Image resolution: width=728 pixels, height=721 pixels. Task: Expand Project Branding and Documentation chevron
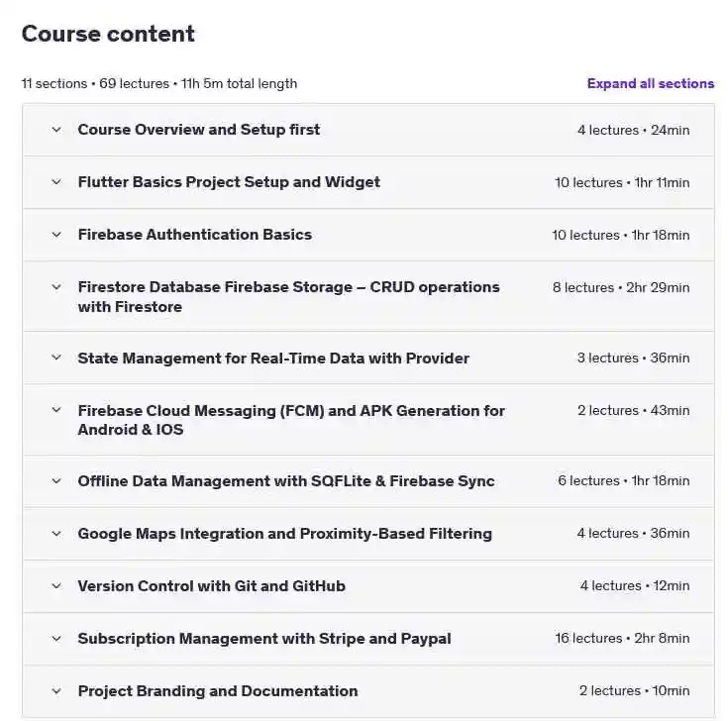pyautogui.click(x=56, y=691)
